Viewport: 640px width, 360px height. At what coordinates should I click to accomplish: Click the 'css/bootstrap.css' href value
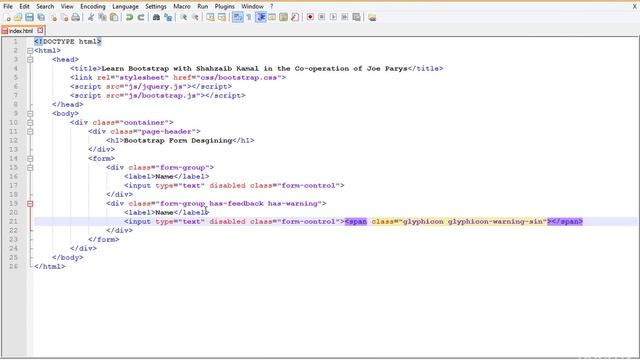click(238, 78)
